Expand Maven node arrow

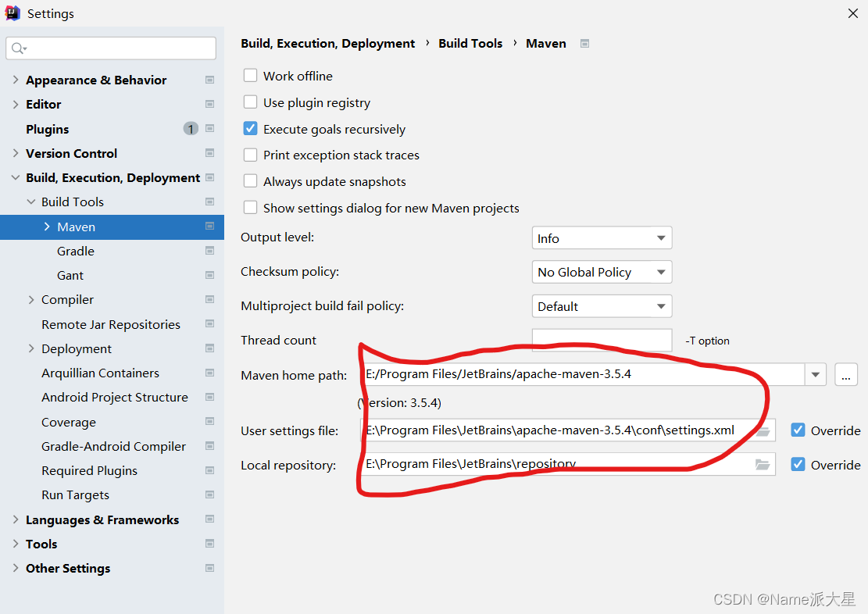click(x=47, y=227)
